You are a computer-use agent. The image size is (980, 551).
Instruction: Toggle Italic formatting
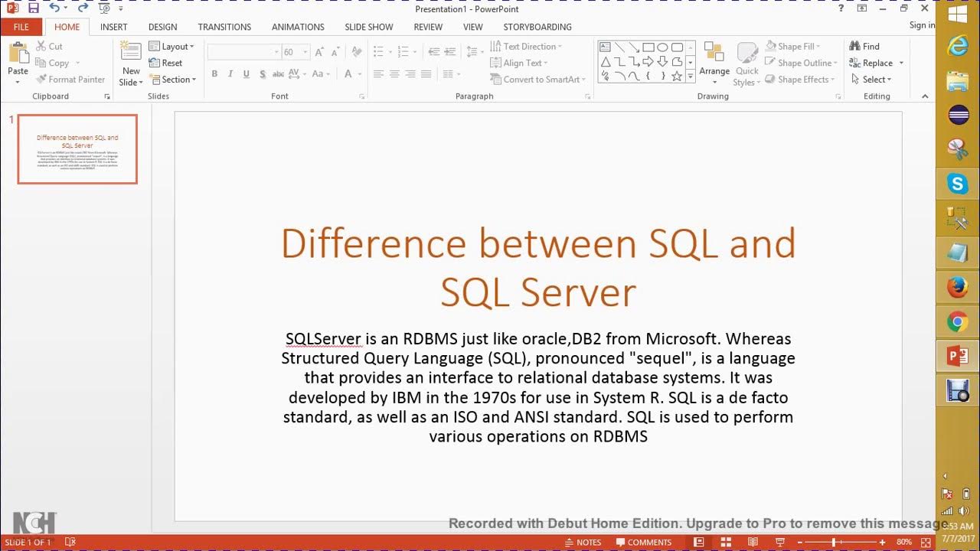230,74
